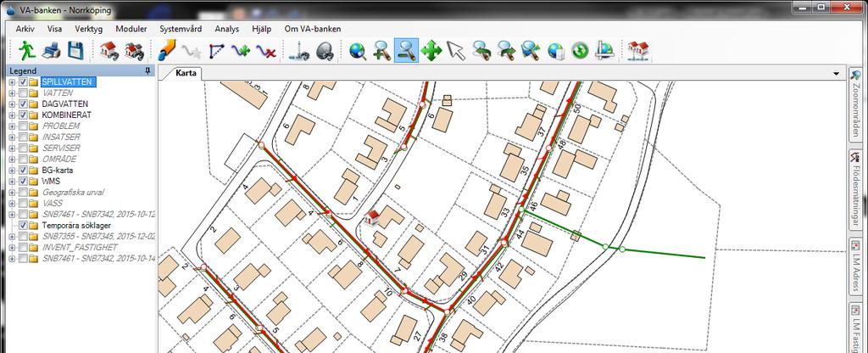868x353 pixels.
Task: Uncheck the KOMBINERAT layer checkbox
Action: 23,115
